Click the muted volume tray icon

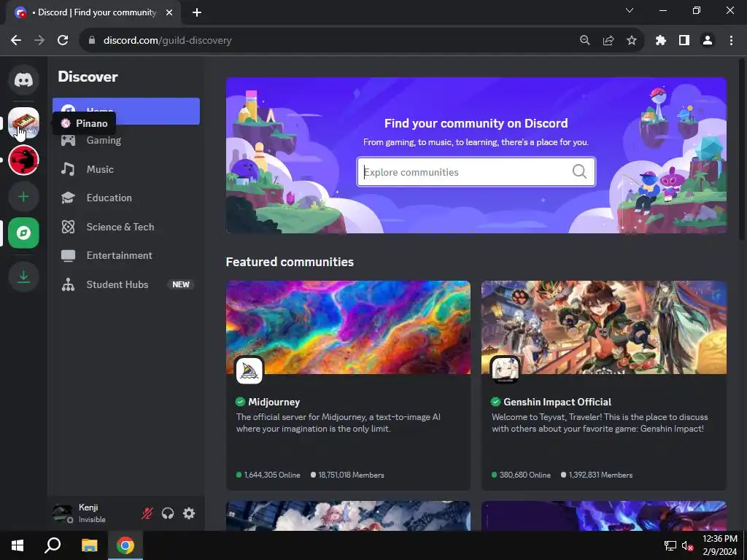click(687, 545)
